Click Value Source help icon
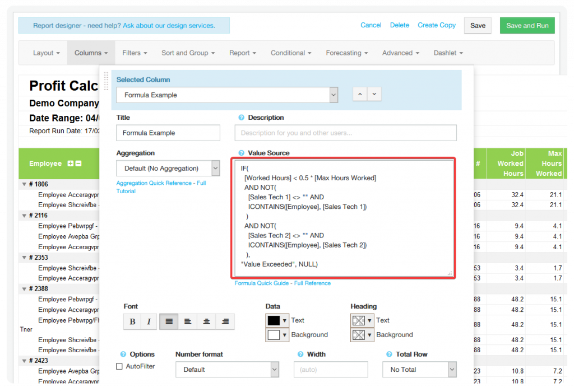Image resolution: width=574 pixels, height=392 pixels. (241, 153)
